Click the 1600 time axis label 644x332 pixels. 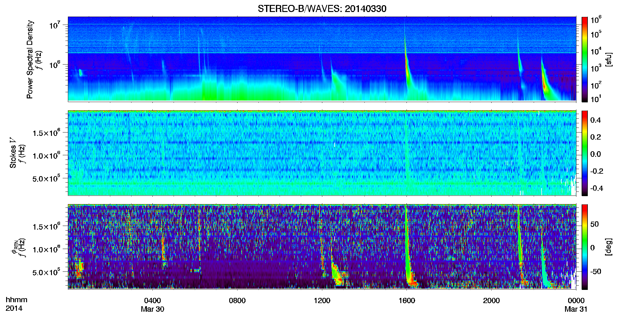pyautogui.click(x=407, y=301)
